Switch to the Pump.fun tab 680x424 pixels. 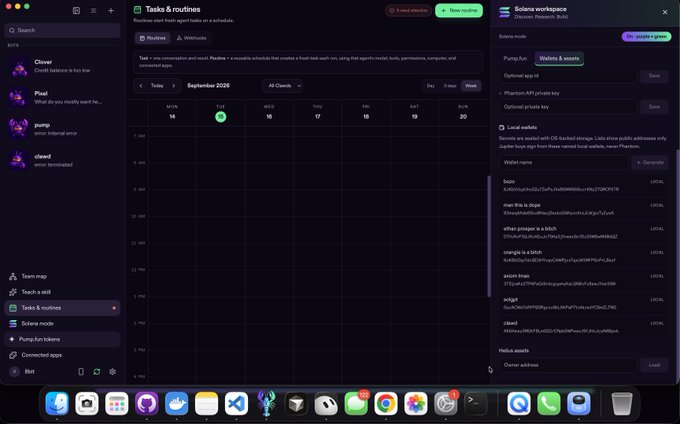[515, 59]
